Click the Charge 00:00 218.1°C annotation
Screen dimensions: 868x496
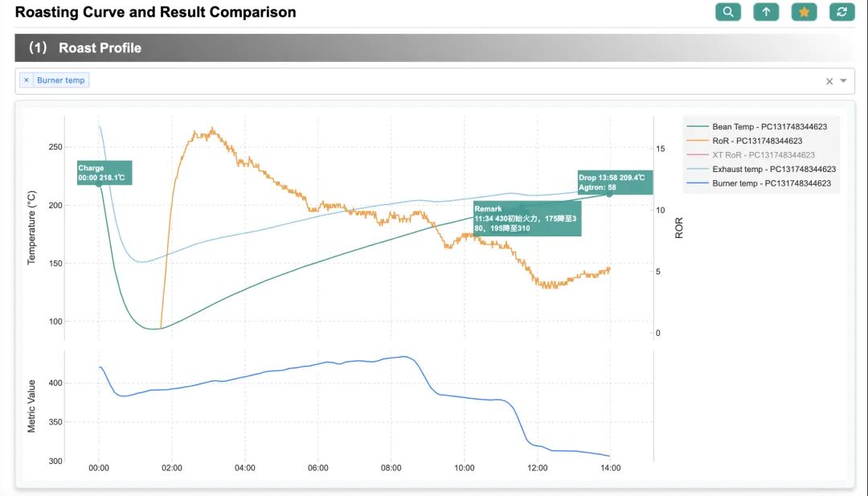104,173
